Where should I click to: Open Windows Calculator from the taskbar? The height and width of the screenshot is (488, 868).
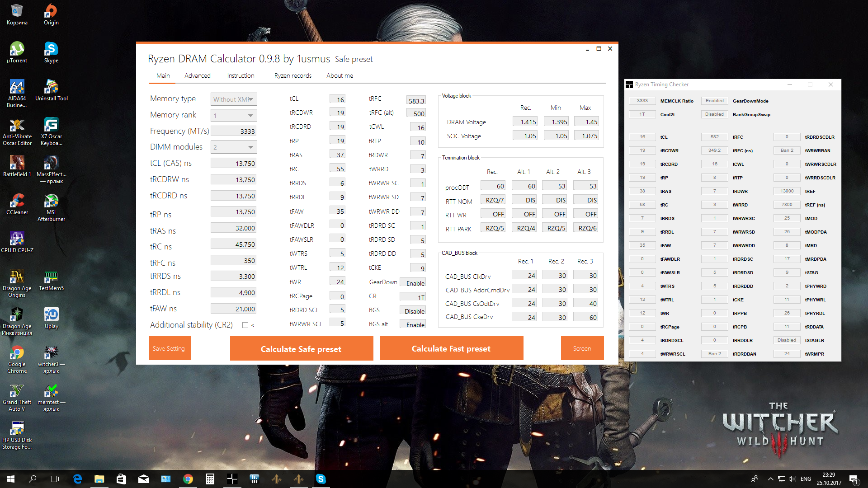pyautogui.click(x=210, y=479)
